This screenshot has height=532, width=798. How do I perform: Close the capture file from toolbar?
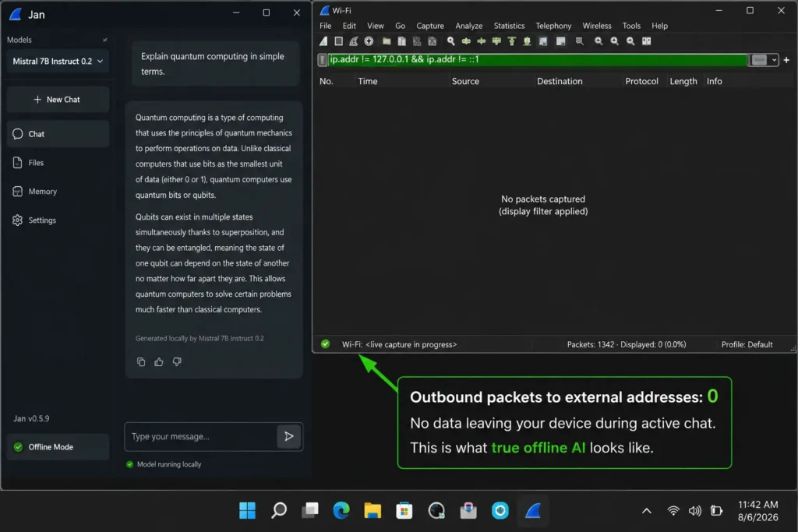[417, 41]
